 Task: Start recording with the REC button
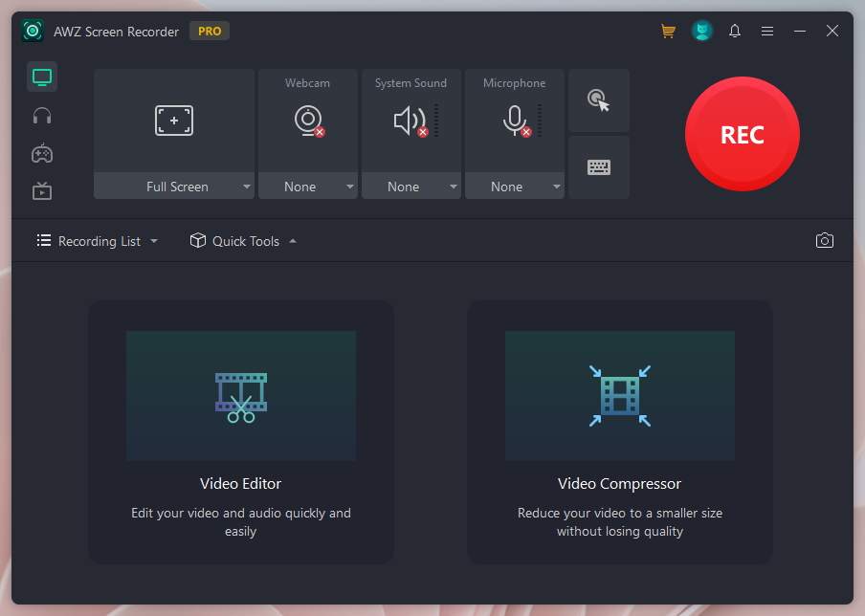[742, 134]
